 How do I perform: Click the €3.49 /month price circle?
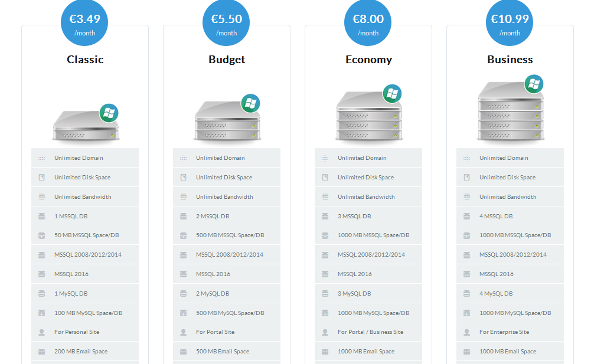pos(84,22)
